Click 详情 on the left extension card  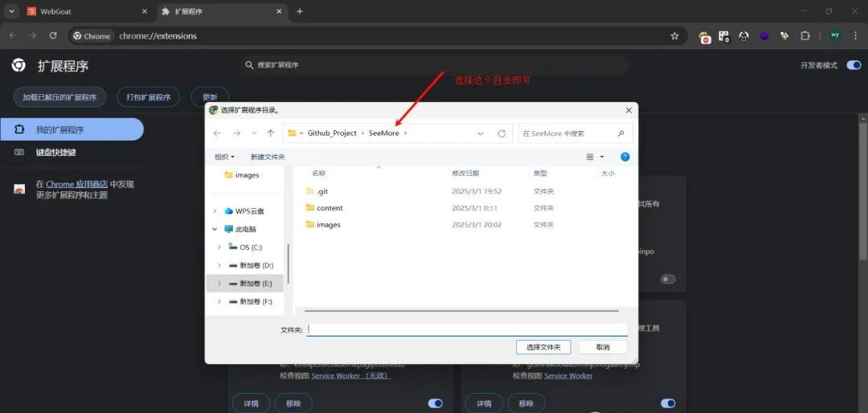(x=252, y=403)
